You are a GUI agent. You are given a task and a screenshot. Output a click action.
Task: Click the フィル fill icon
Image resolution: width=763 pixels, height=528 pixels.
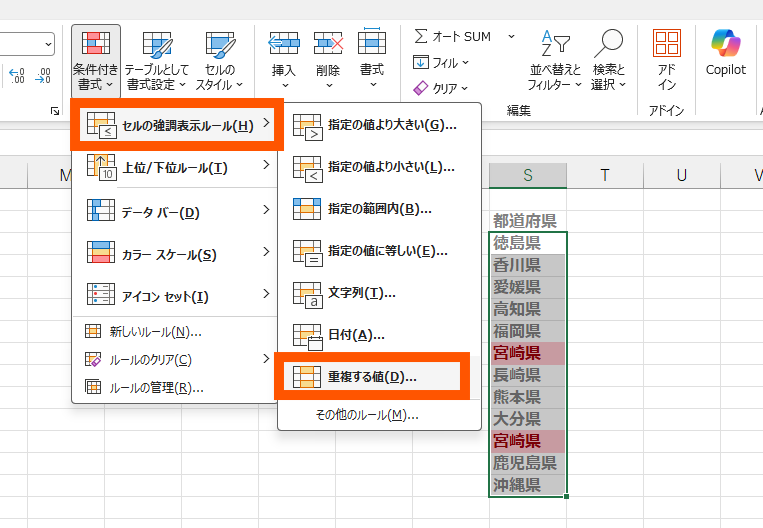point(421,62)
